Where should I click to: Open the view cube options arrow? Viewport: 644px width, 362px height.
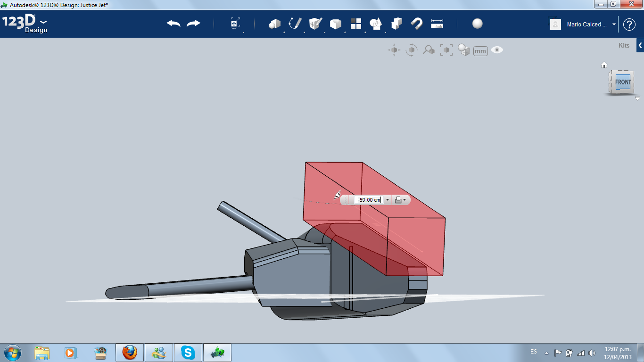coord(637,98)
